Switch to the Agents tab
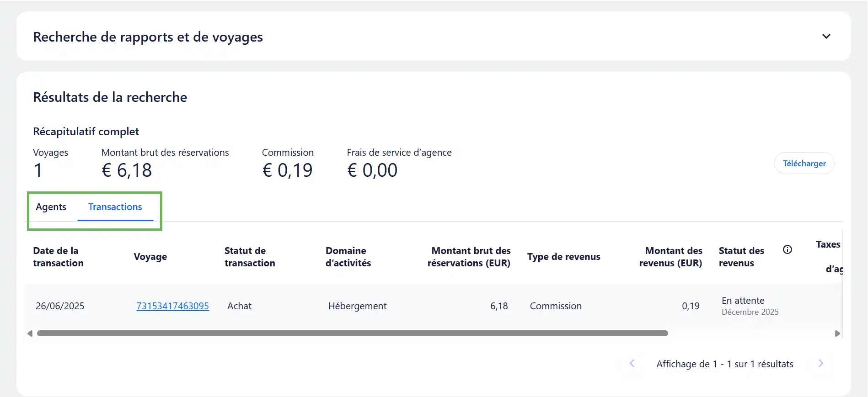The image size is (868, 397). click(51, 207)
